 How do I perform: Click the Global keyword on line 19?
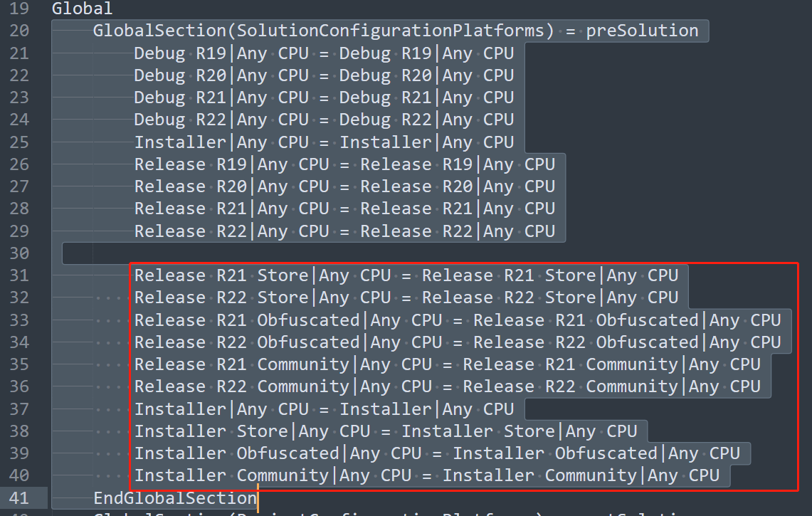[x=82, y=9]
